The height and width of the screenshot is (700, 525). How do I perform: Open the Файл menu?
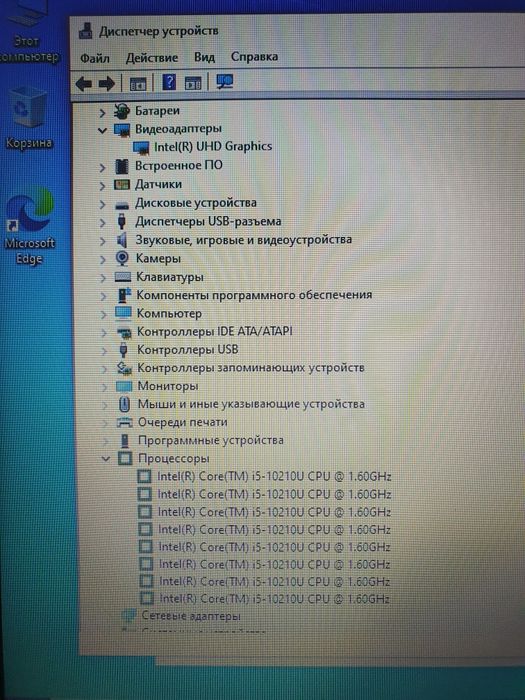[95, 58]
